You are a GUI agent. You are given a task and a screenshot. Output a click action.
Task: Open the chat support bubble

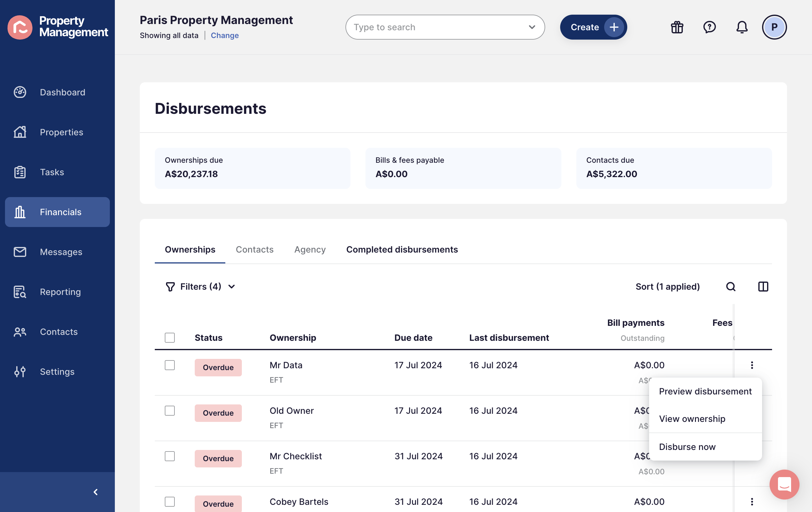coord(784,484)
